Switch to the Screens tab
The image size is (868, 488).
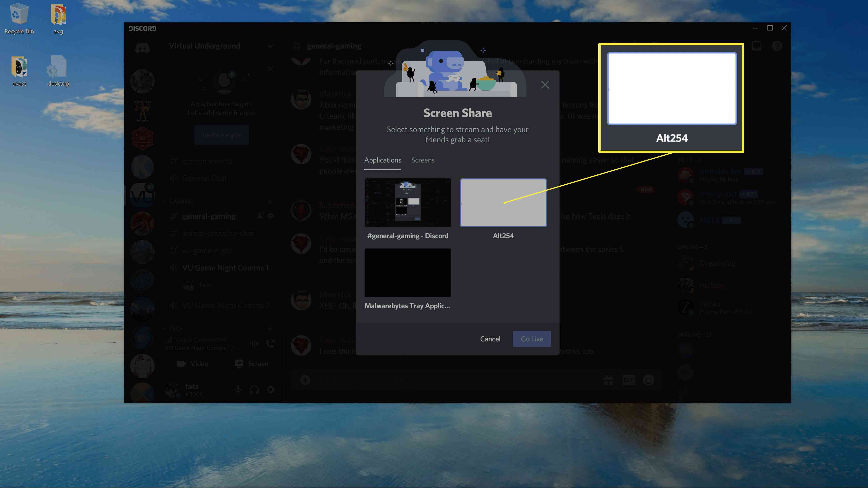pos(423,160)
